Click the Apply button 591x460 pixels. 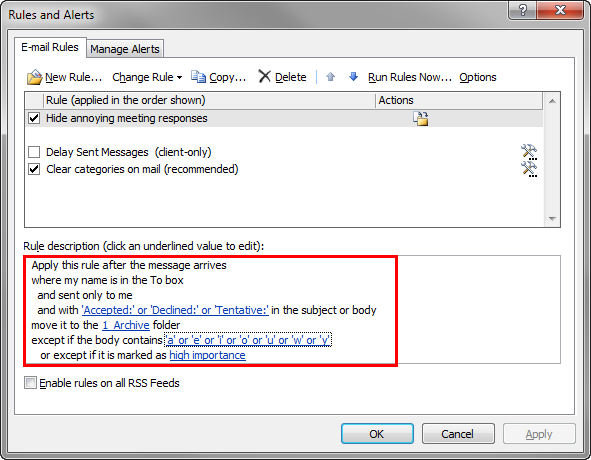click(539, 434)
